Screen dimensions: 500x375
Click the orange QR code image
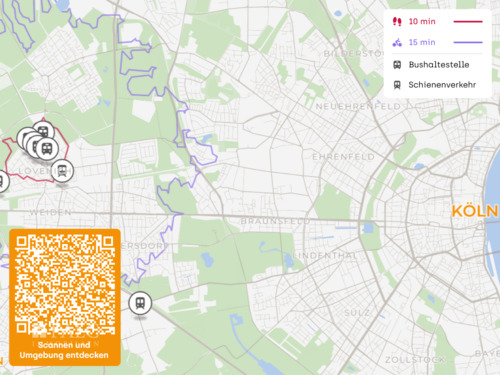65,285
